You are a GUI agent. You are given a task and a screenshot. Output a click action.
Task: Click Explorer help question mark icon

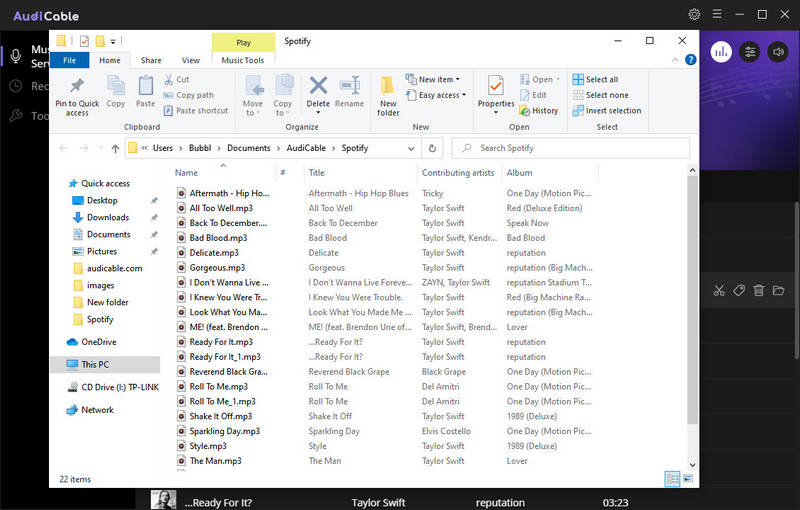pos(690,60)
